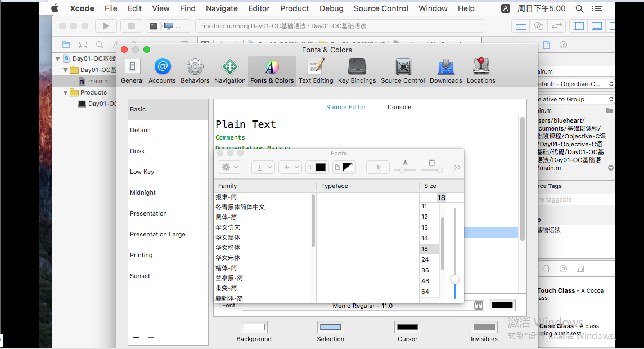Select font size 24 in the Size list
The image size is (644, 349).
click(429, 259)
